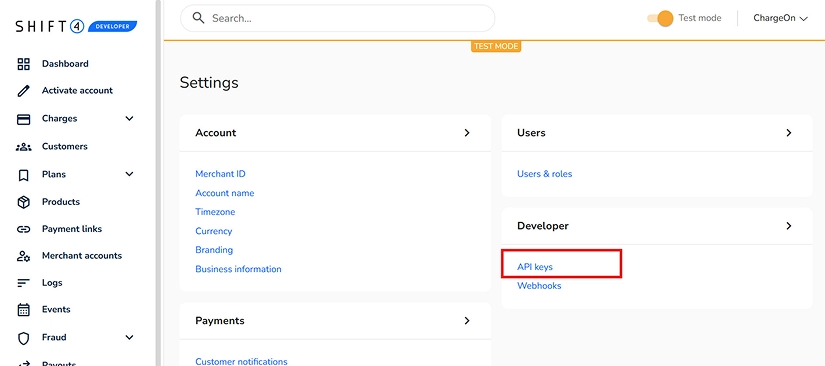Open the Merchant ID link
This screenshot has width=825, height=366.
click(220, 174)
